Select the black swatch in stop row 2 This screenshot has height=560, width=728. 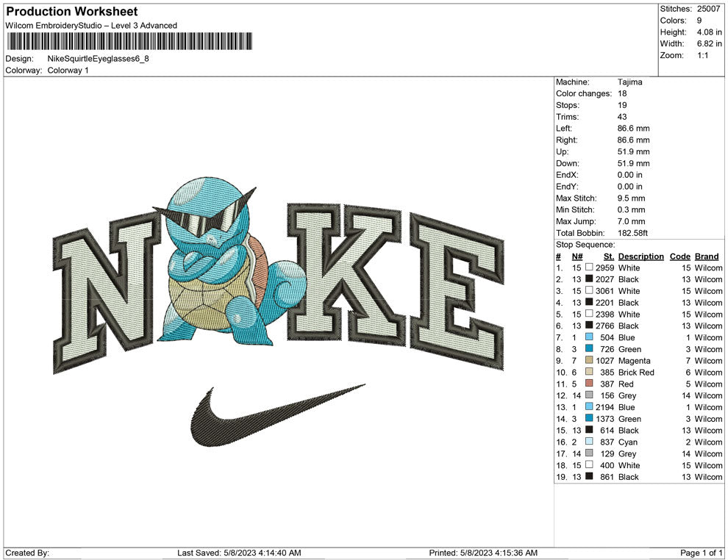tap(589, 279)
